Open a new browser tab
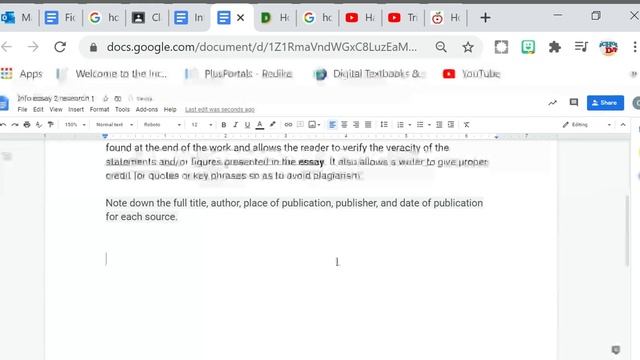This screenshot has height=360, width=640. [x=485, y=18]
